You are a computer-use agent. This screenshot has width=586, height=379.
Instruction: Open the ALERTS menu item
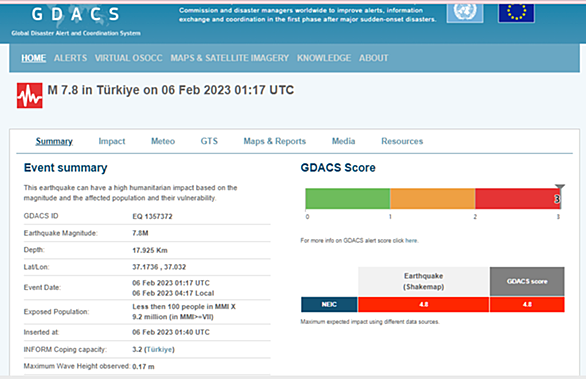pyautogui.click(x=70, y=58)
